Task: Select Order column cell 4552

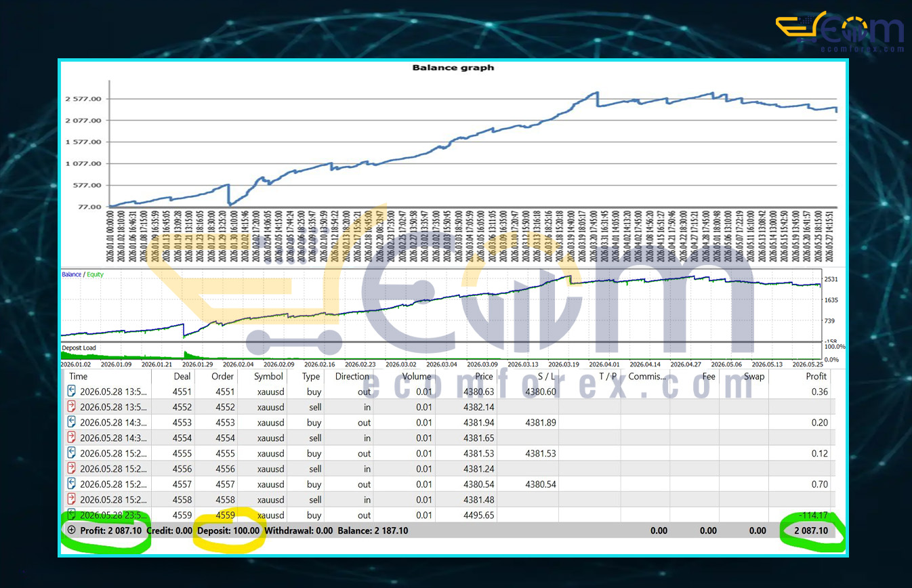Action: (x=225, y=407)
